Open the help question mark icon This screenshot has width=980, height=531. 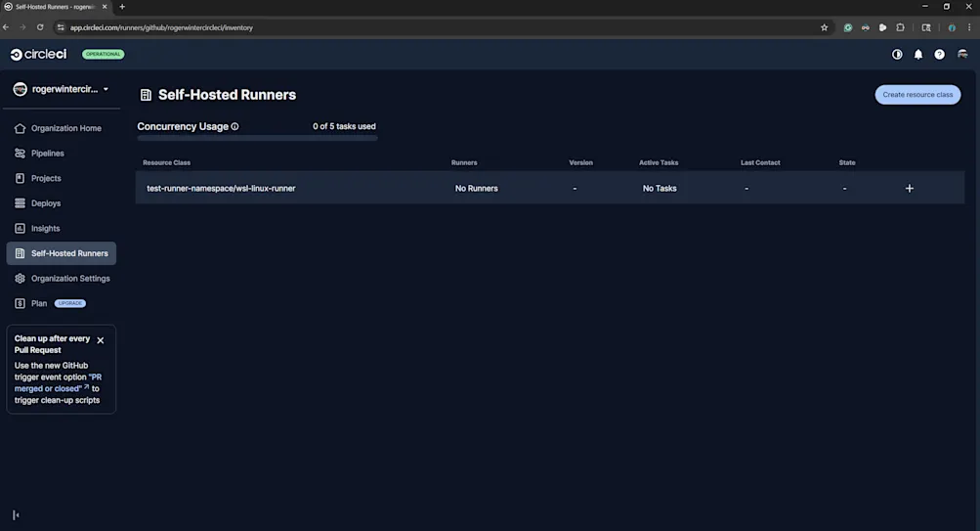click(939, 55)
